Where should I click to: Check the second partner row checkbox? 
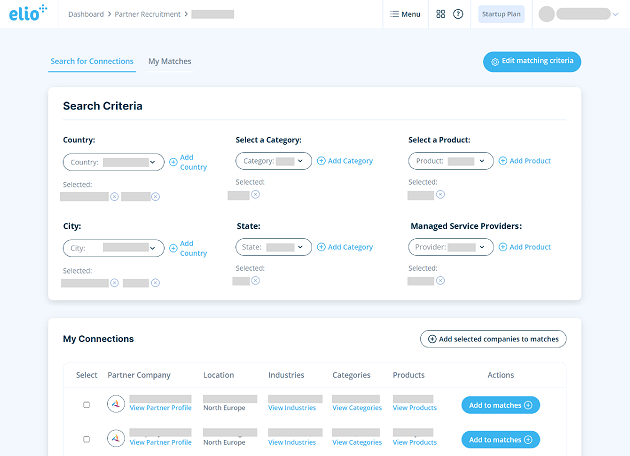pos(86,439)
